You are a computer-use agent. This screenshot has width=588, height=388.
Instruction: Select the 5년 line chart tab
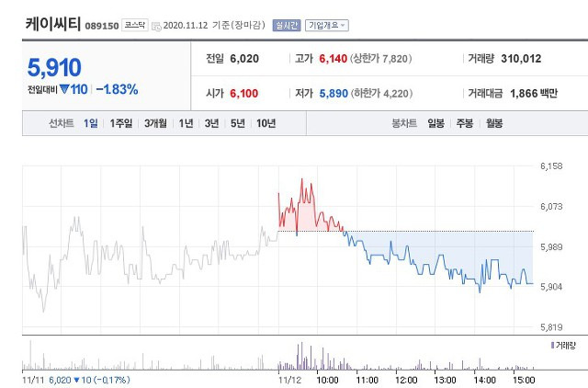[238, 123]
